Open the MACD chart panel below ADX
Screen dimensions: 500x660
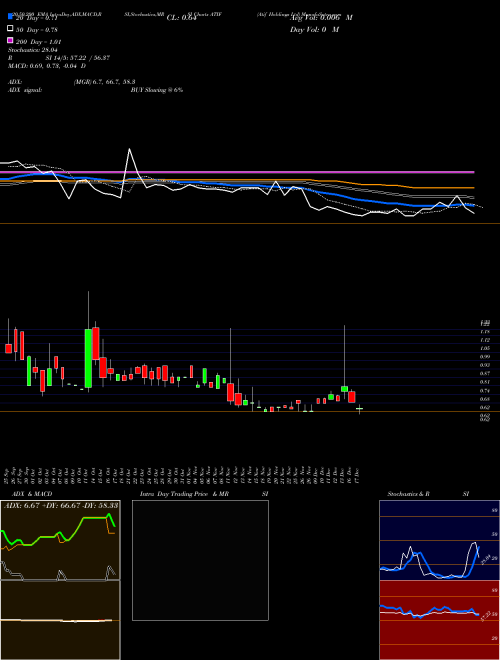pyautogui.click(x=60, y=620)
